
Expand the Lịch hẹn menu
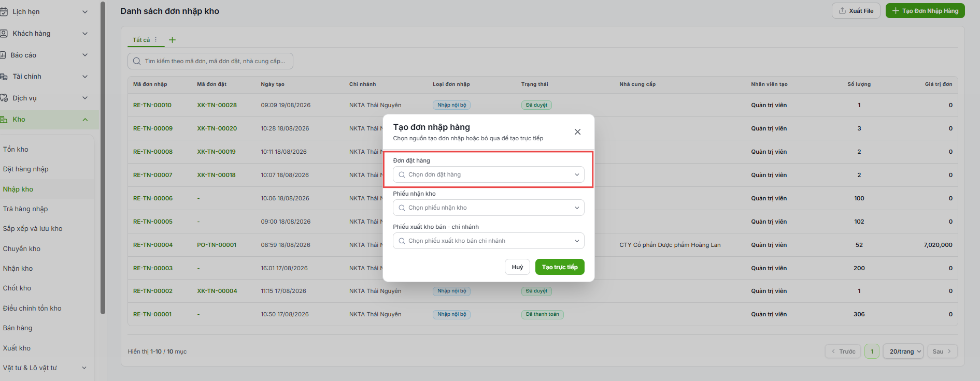click(x=85, y=12)
